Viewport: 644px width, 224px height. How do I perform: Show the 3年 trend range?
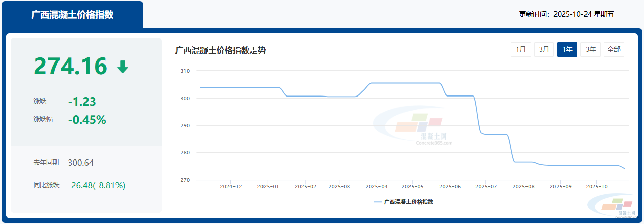coord(591,49)
